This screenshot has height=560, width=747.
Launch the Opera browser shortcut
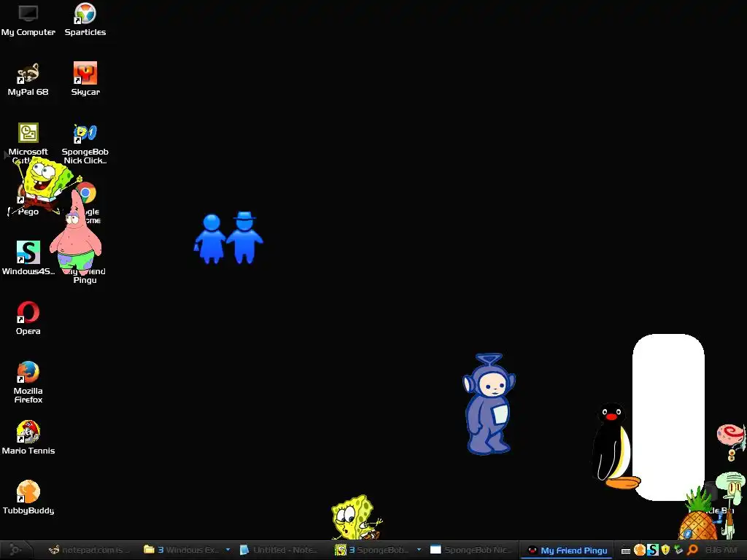tap(28, 318)
